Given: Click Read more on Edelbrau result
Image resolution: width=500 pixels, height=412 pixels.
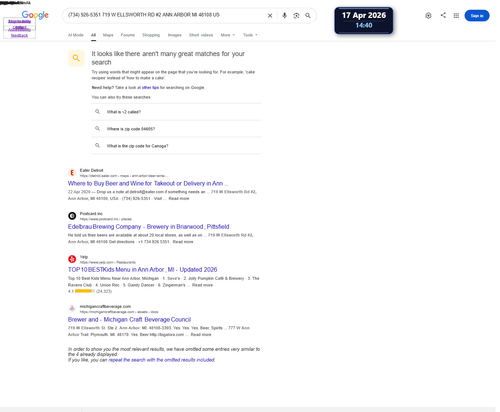Looking at the screenshot, I should point(183,242).
